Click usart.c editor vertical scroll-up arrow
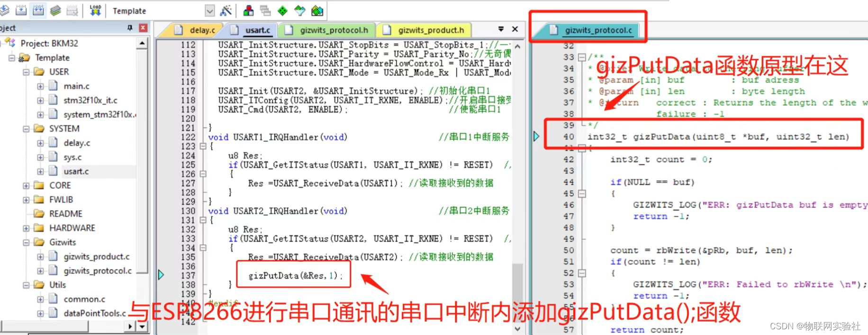The height and width of the screenshot is (335, 868). (x=517, y=46)
